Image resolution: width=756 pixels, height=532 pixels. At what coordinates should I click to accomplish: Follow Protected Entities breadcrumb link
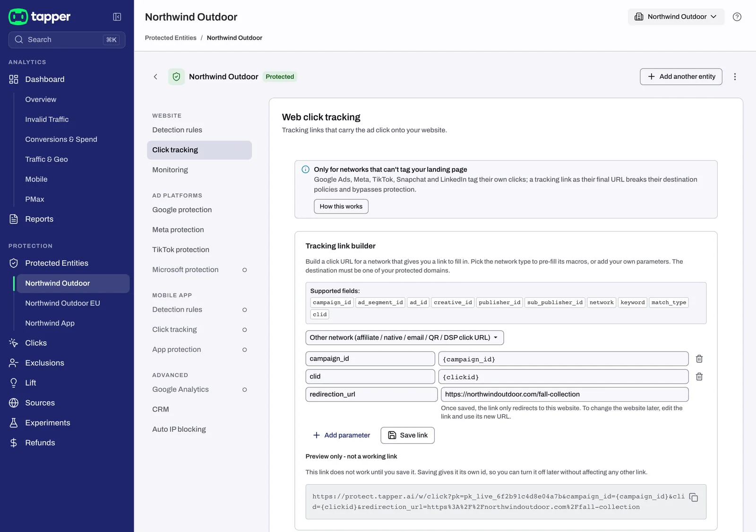click(x=171, y=38)
